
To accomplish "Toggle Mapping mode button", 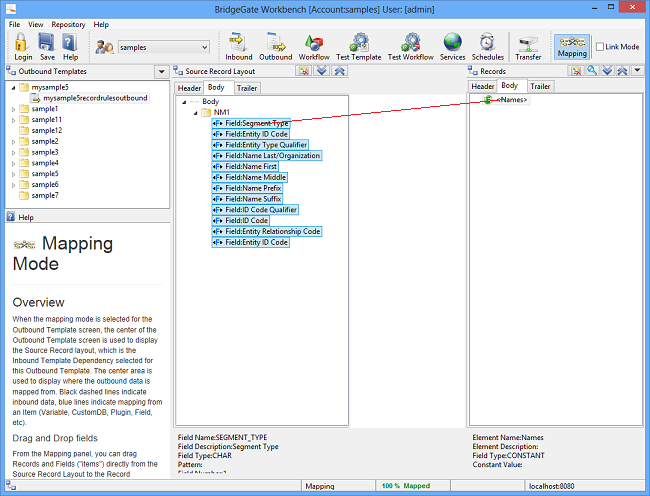I will tap(572, 47).
